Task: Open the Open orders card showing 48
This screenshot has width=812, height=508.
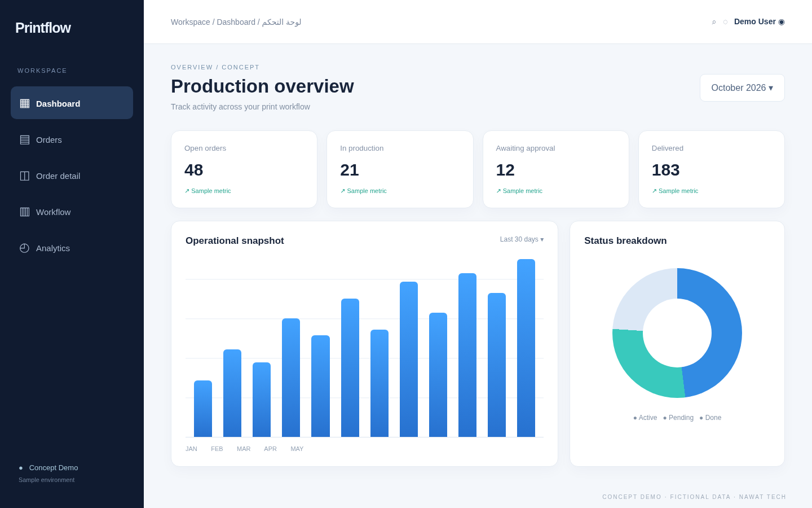Action: 244,169
